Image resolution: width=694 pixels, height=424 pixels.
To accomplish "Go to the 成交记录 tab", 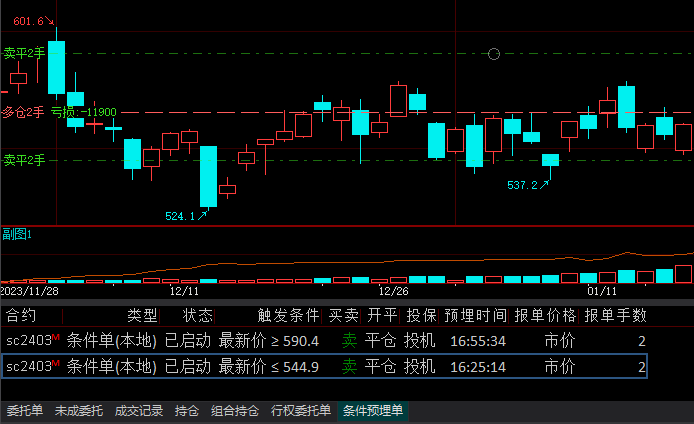I will [139, 411].
